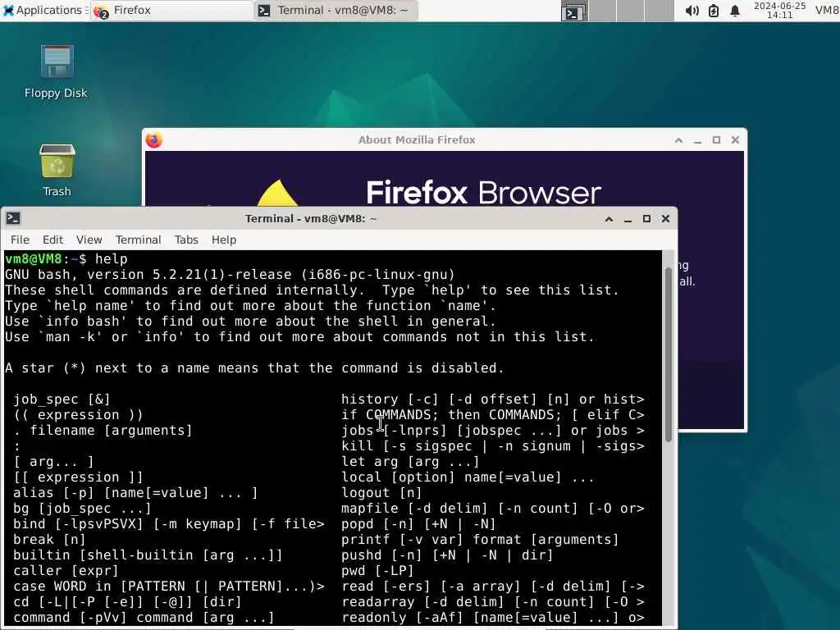Click the 'history [-c] [-d offset]' line
The width and height of the screenshot is (840, 630).
click(x=493, y=399)
